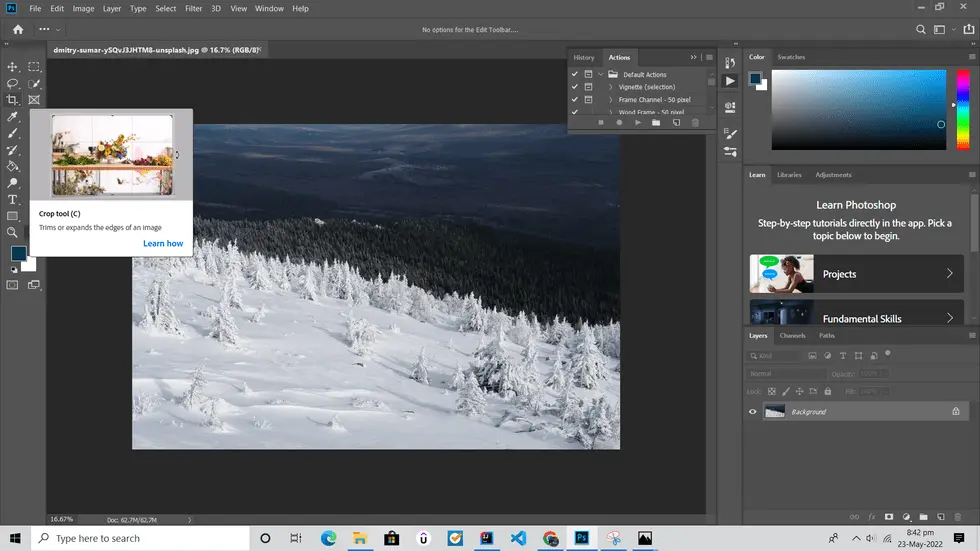Toggle dialog control for Default Actions

588,74
